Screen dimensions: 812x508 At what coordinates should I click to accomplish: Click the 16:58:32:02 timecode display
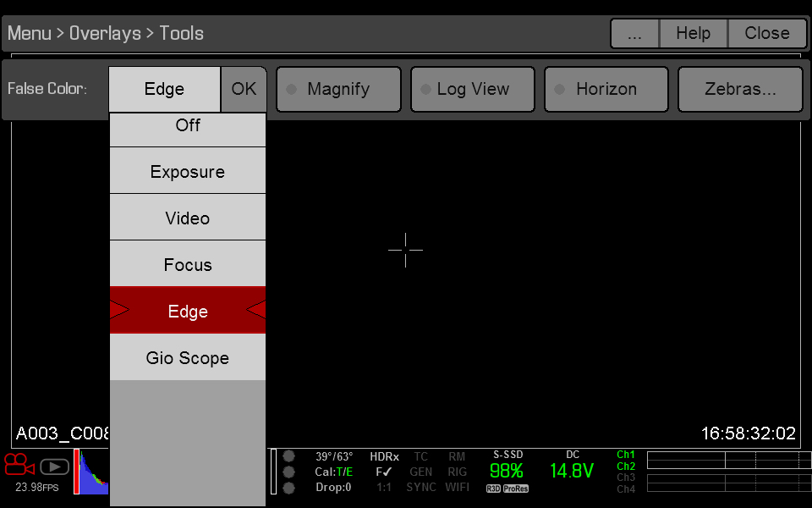click(749, 433)
